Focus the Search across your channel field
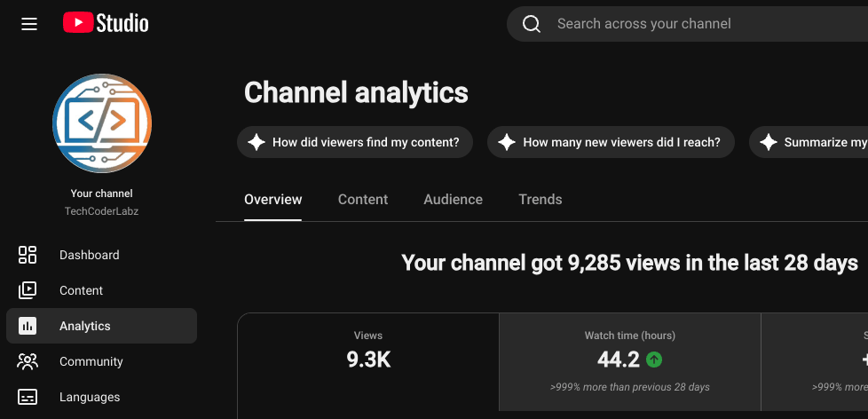This screenshot has height=419, width=868. coord(687,24)
